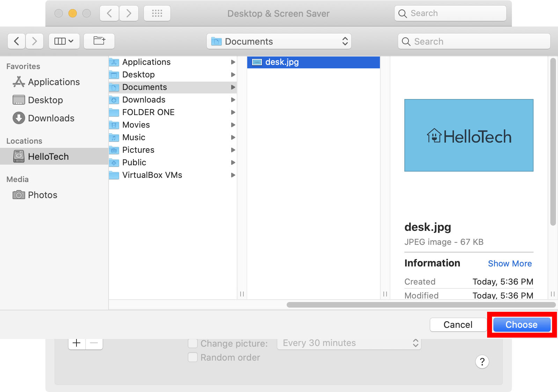Click the horizontal scrollbar of file browser
Image resolution: width=558 pixels, height=392 pixels.
pyautogui.click(x=421, y=305)
